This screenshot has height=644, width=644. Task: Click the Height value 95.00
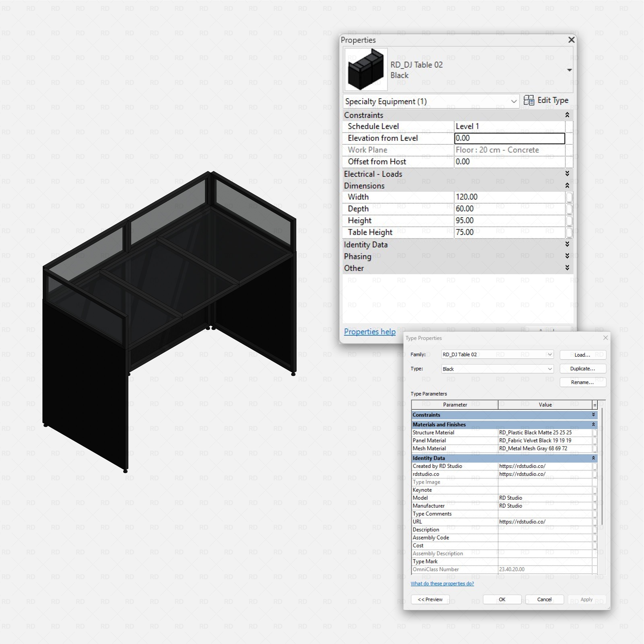coord(509,221)
